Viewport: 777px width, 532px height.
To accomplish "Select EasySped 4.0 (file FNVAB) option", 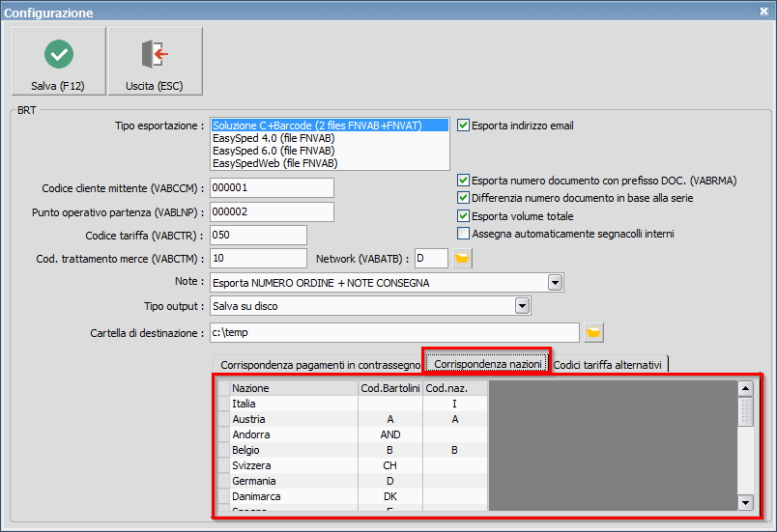I will pos(330,138).
